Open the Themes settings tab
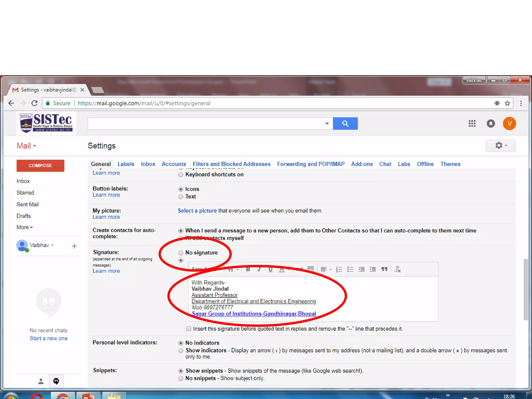Viewport: 532px width, 399px height. tap(450, 164)
